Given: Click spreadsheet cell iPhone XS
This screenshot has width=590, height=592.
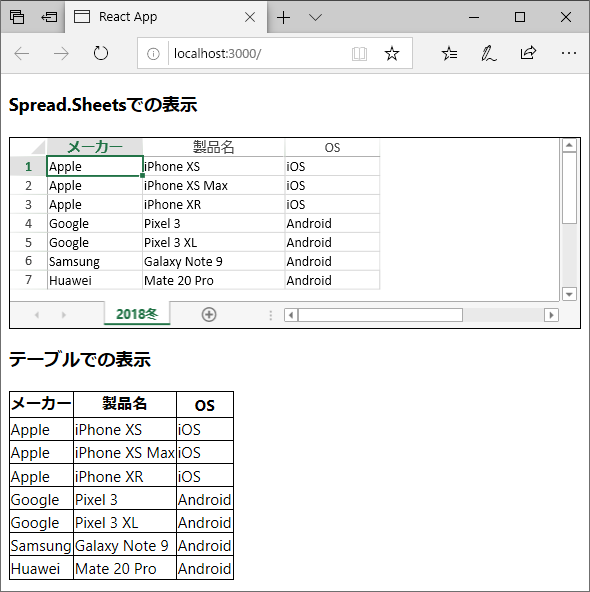Looking at the screenshot, I should [214, 166].
